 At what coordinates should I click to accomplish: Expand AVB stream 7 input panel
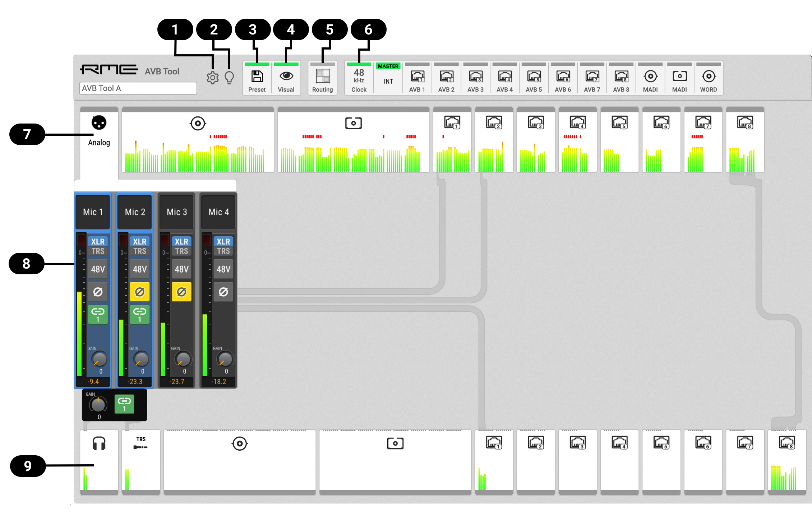[x=703, y=140]
